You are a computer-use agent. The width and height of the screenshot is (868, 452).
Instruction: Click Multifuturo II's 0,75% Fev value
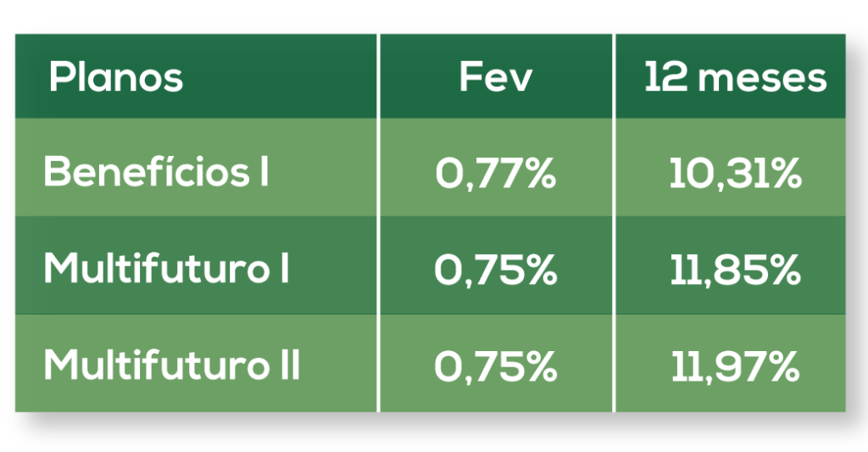pos(496,366)
